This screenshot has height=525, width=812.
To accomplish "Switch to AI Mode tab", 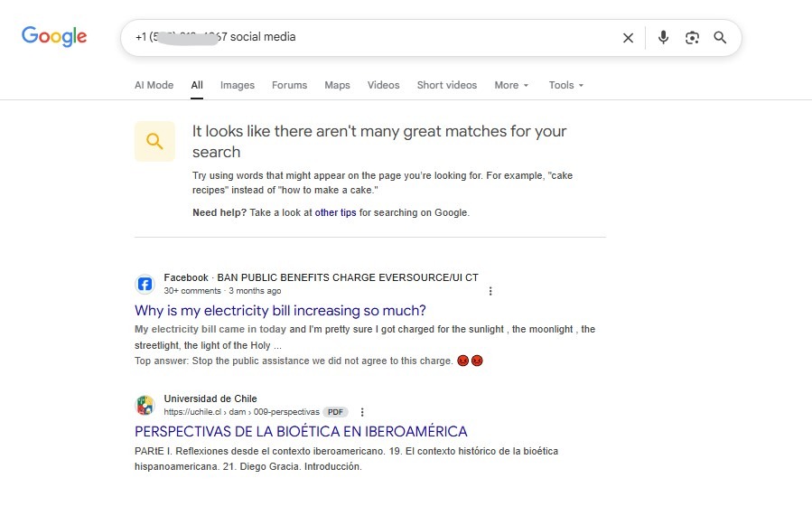I will 154,85.
